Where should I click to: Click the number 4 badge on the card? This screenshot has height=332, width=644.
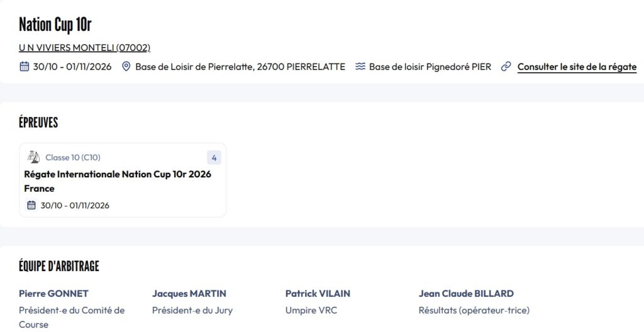(214, 158)
